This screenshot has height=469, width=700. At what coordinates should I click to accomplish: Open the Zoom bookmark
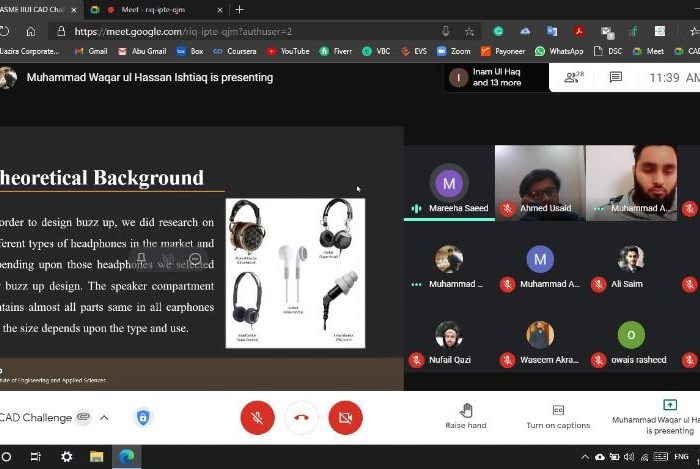tap(454, 51)
